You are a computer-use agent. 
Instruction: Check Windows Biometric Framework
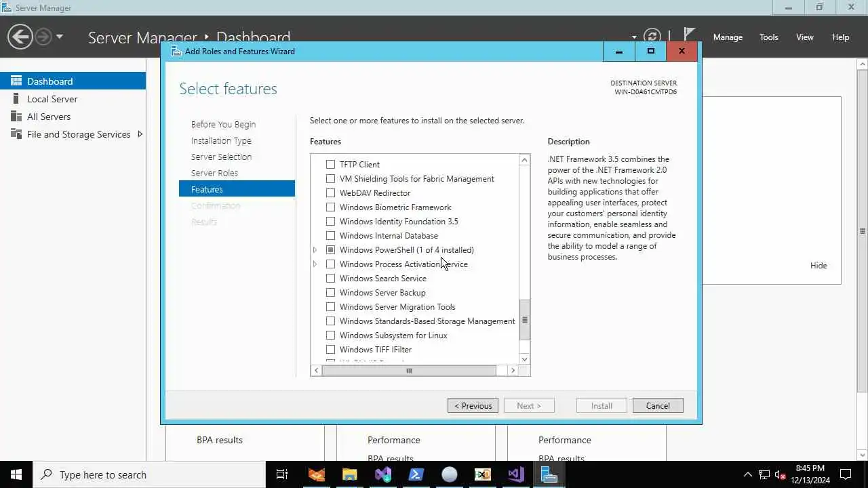(x=330, y=207)
